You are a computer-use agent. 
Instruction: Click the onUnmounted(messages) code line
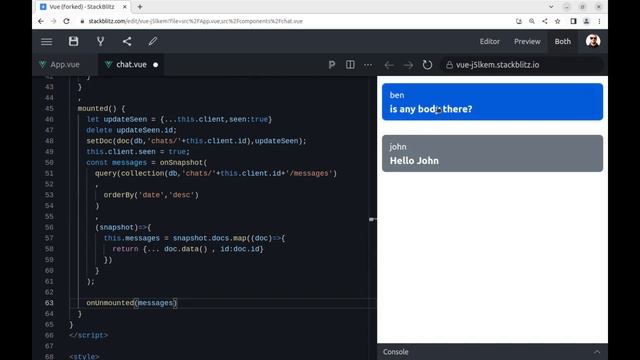pos(132,303)
